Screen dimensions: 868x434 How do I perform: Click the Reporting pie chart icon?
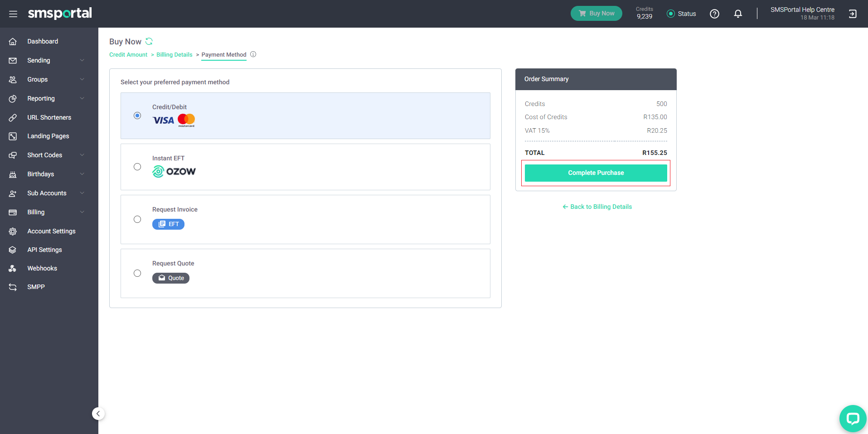(x=13, y=98)
